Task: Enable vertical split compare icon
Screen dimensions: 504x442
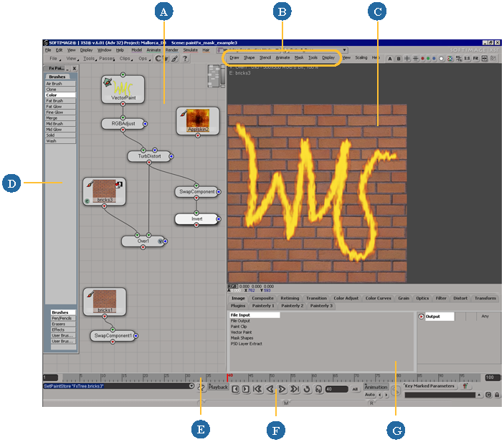Action: (x=407, y=59)
